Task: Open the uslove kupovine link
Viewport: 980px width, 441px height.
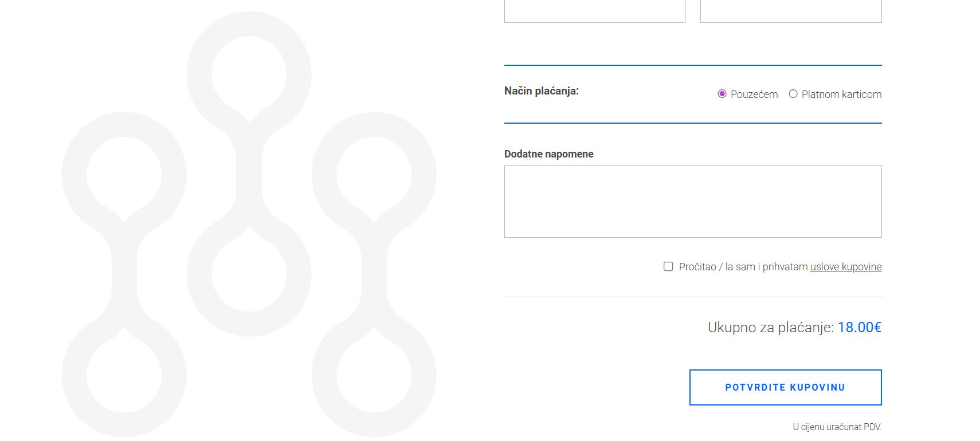Action: click(x=846, y=267)
